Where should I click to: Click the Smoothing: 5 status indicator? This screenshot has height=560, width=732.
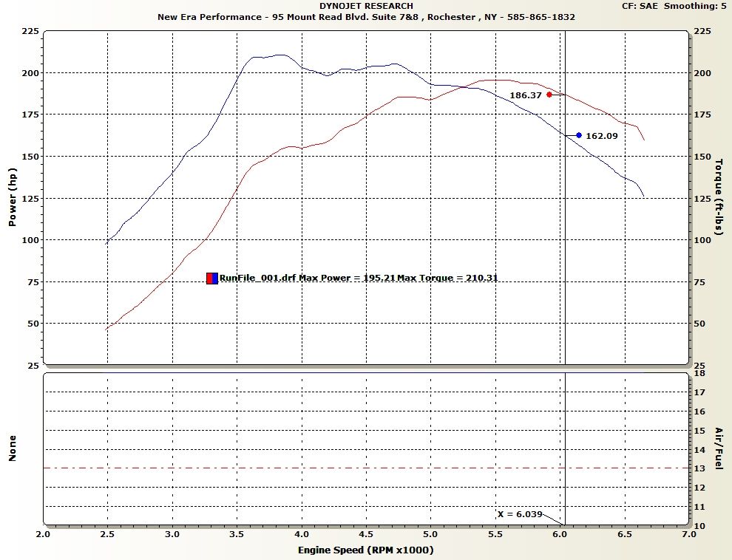(x=694, y=4)
